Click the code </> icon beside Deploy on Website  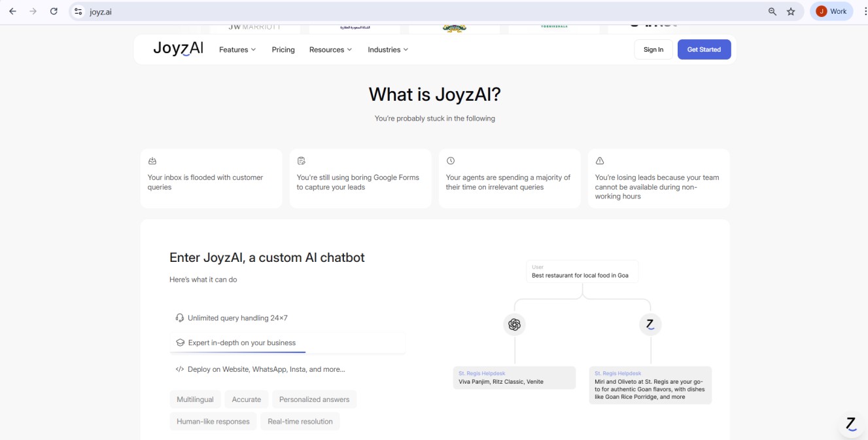click(179, 369)
